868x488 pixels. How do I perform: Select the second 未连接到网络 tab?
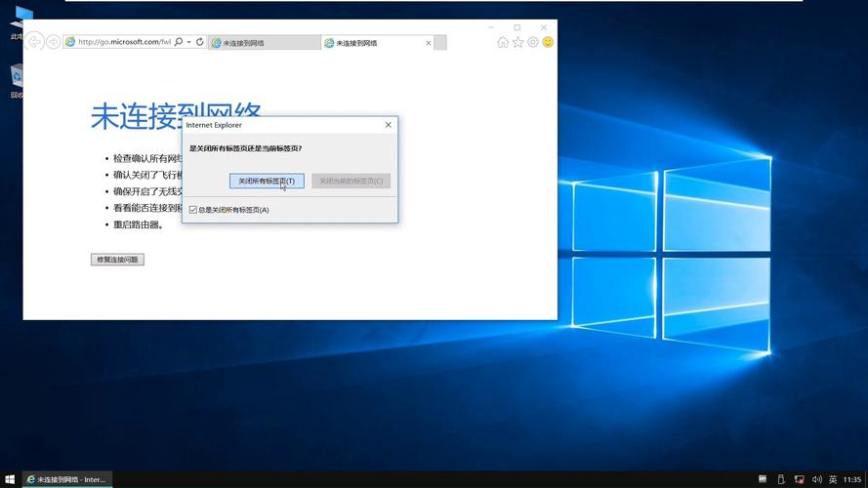click(x=371, y=43)
